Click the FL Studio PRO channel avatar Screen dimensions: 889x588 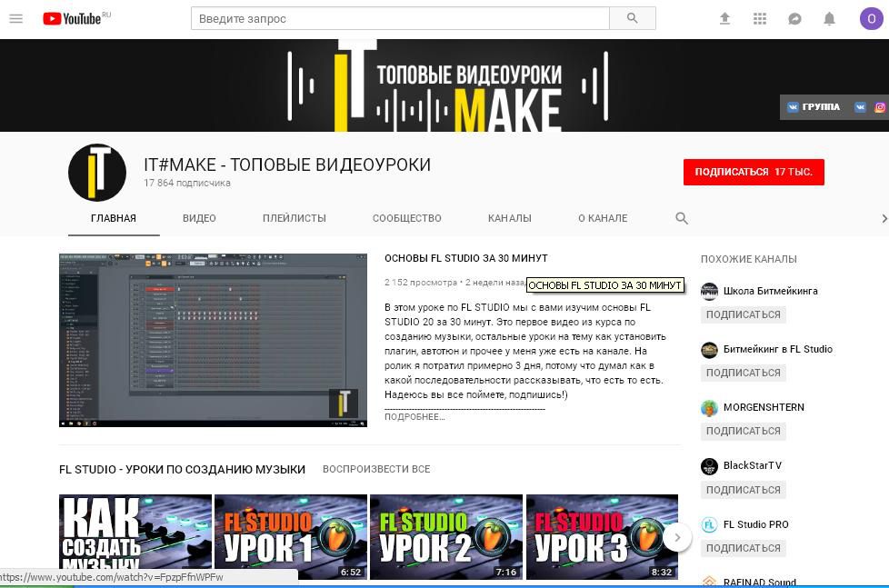pos(709,524)
